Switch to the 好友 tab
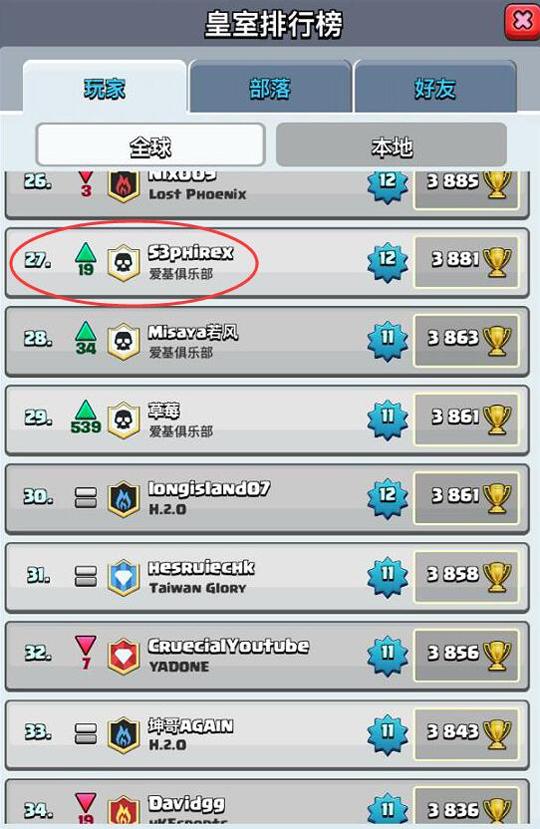This screenshot has width=540, height=829. [x=435, y=87]
